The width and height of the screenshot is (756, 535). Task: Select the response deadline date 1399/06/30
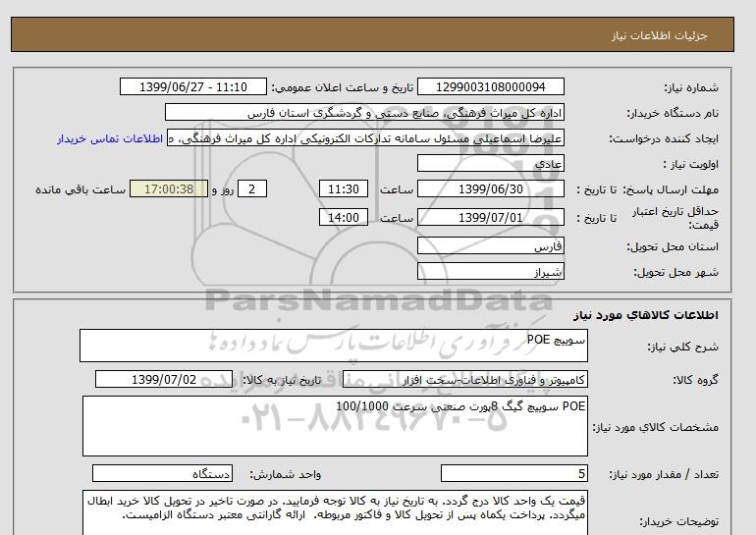coord(490,188)
